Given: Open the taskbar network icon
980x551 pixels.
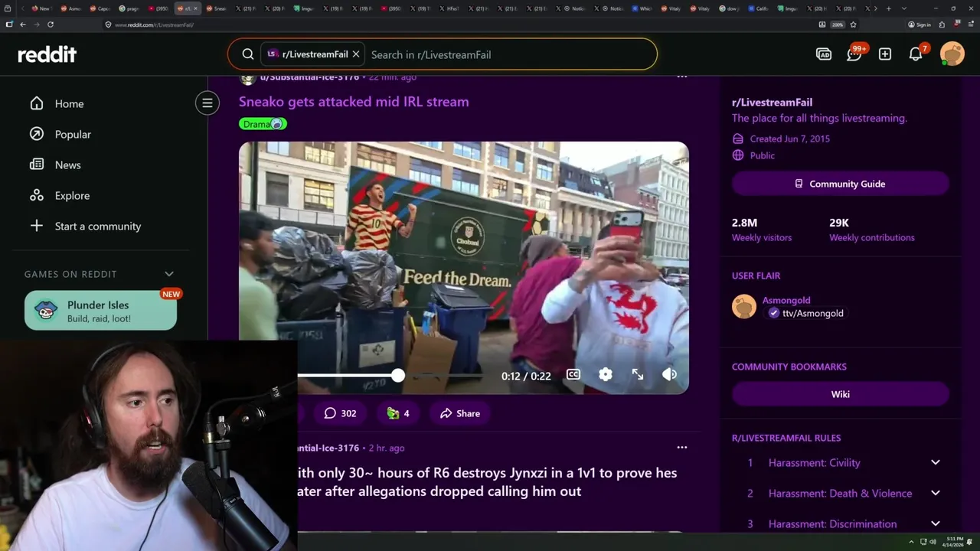Looking at the screenshot, I should [x=923, y=542].
